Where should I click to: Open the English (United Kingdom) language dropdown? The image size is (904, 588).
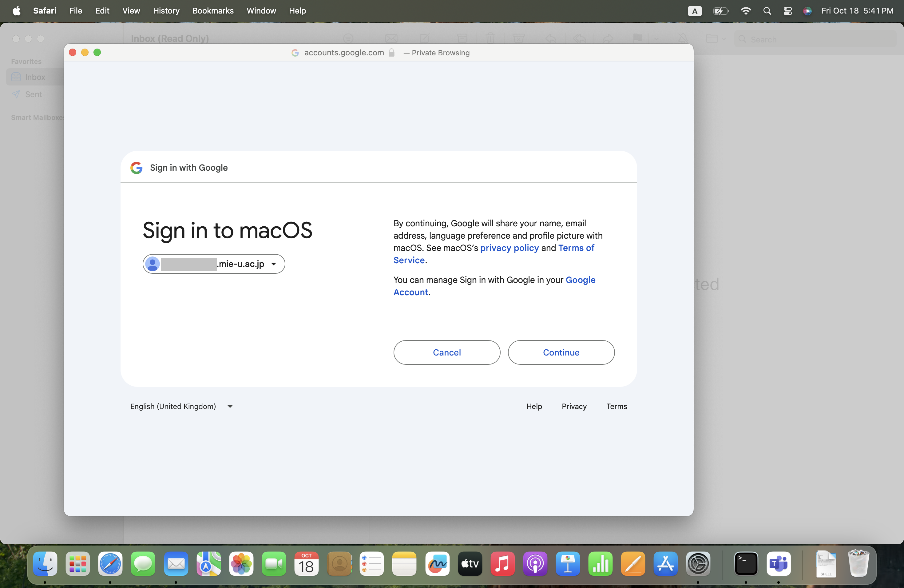coord(181,407)
